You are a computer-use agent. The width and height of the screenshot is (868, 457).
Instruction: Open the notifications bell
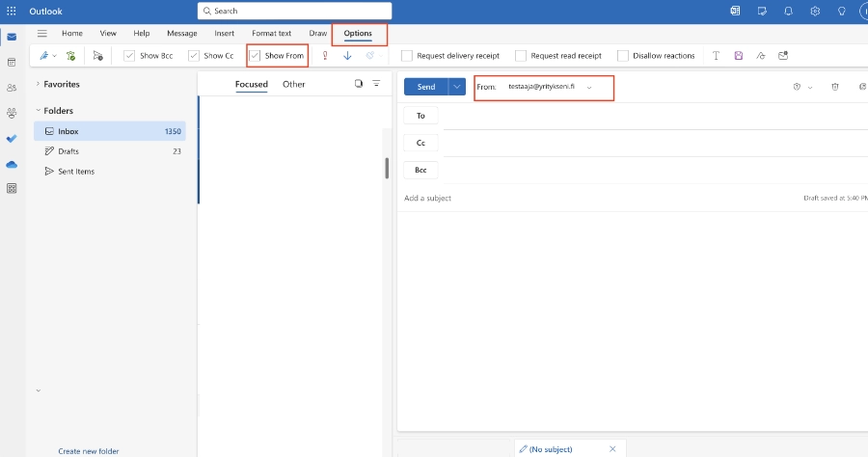point(788,11)
